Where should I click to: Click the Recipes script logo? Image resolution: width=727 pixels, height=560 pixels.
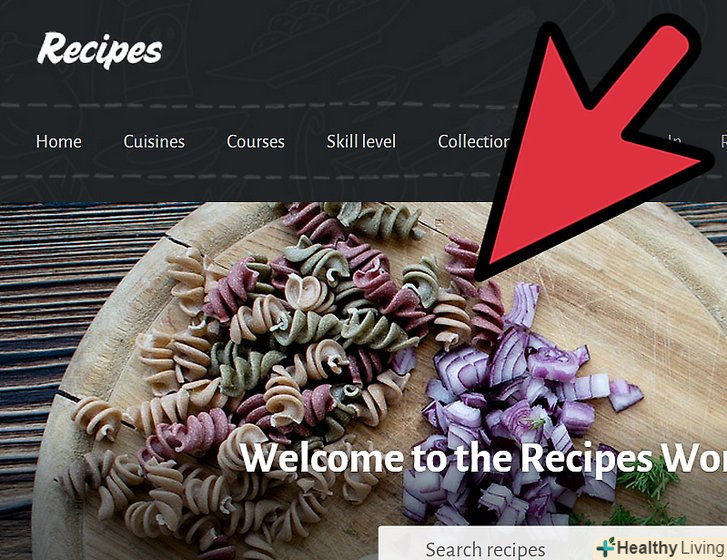100,50
